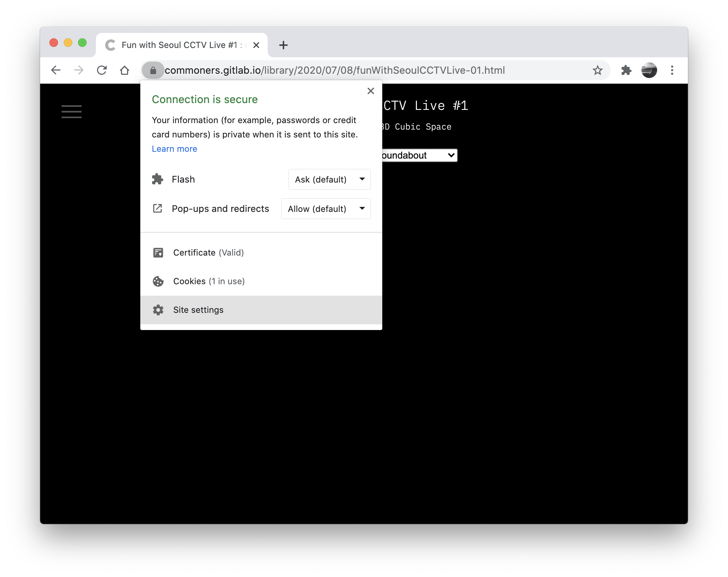The image size is (728, 577).
Task: Click the Site settings gear icon
Action: (158, 310)
